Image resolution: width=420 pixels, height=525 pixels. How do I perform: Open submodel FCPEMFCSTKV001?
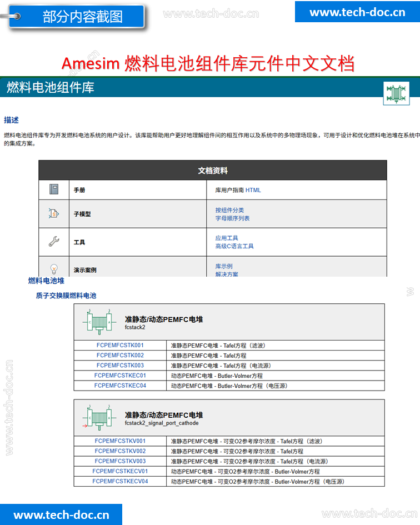[120, 441]
